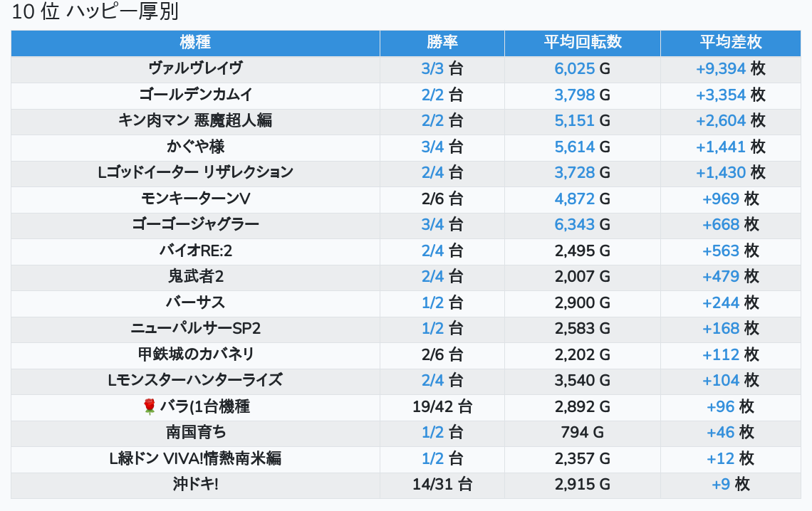Click the 勝率 column header

[442, 43]
